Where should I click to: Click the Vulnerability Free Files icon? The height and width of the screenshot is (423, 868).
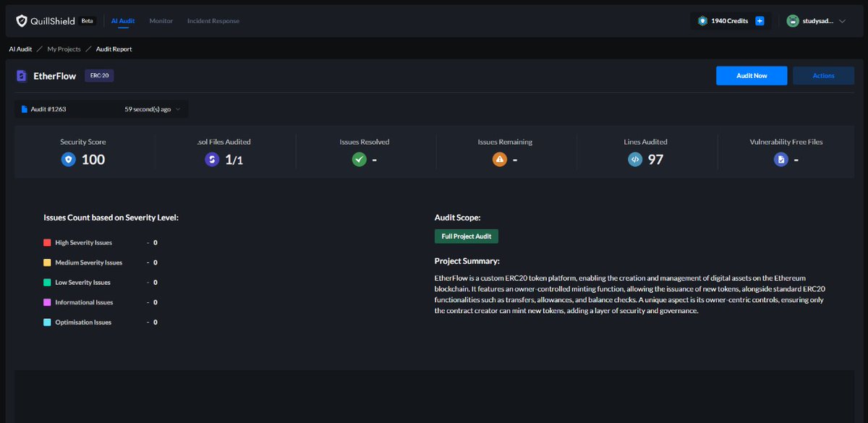click(780, 159)
